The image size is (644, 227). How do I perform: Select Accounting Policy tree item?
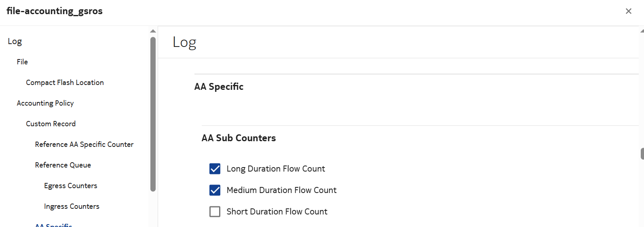pyautogui.click(x=45, y=103)
